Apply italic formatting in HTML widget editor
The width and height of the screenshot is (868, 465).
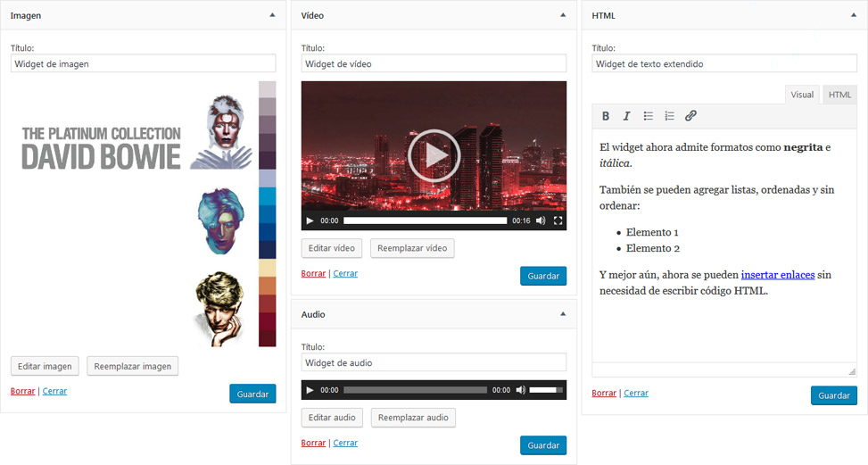click(x=626, y=116)
